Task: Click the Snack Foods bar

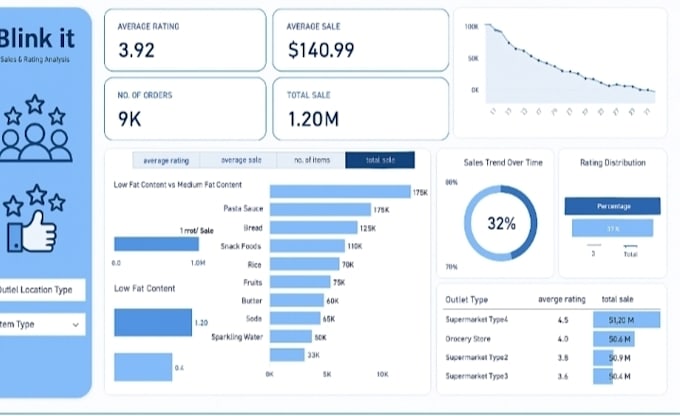Action: point(307,246)
